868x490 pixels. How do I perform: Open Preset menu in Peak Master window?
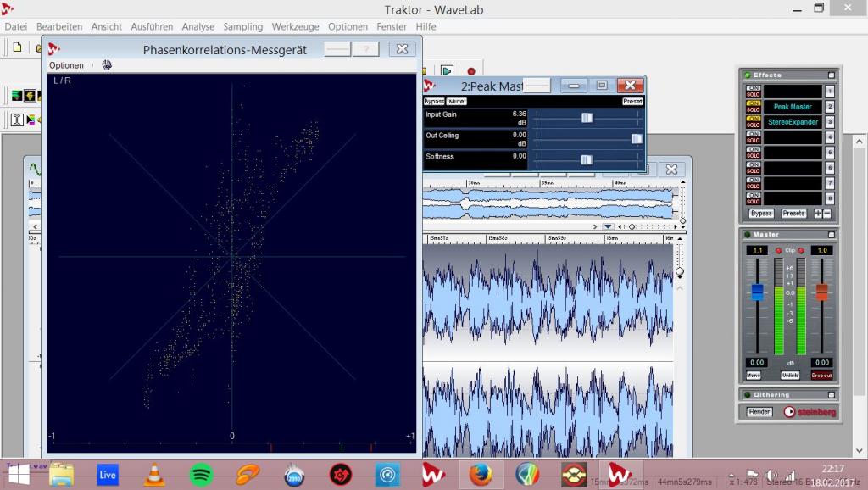coord(632,102)
